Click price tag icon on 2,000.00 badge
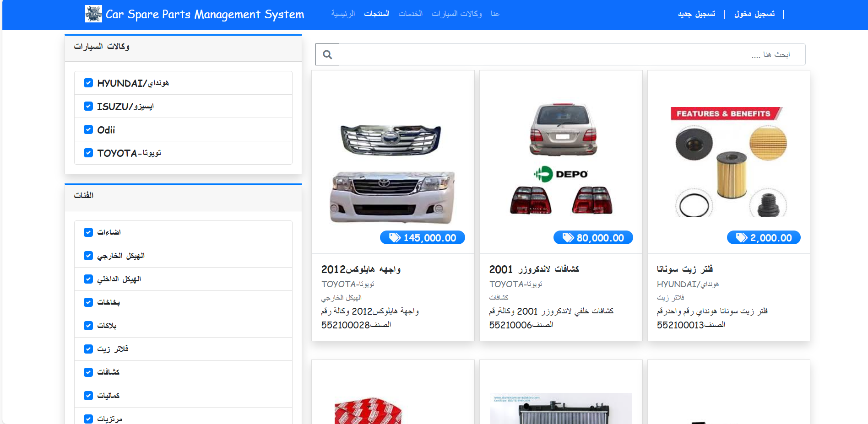 click(x=742, y=238)
